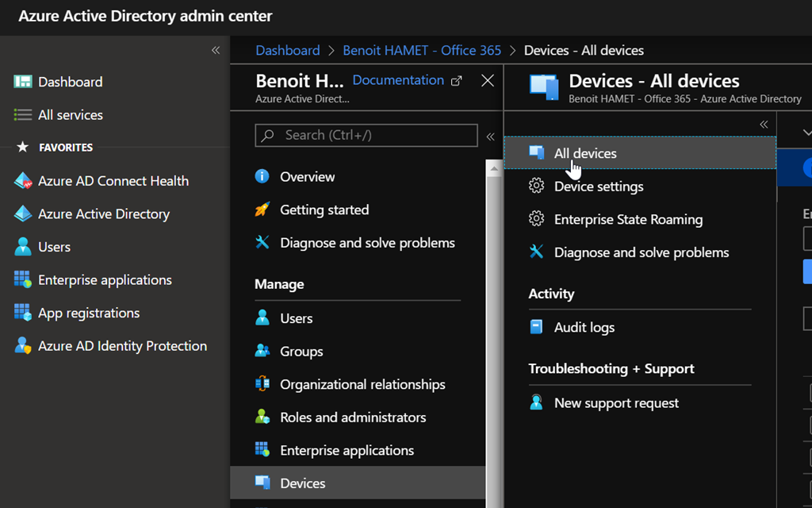Collapse the far-left navigation sidebar

tap(216, 50)
